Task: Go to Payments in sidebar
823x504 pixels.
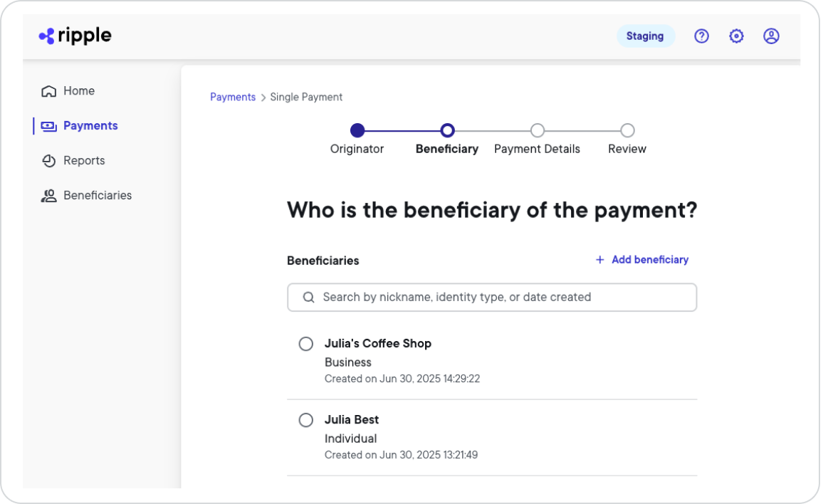Action: [x=90, y=126]
